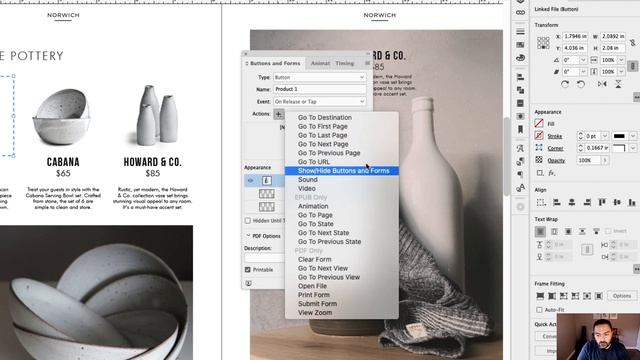Fill frame proportionally icon in Frame Fitting
Screen dimensions: 640x360
540,296
